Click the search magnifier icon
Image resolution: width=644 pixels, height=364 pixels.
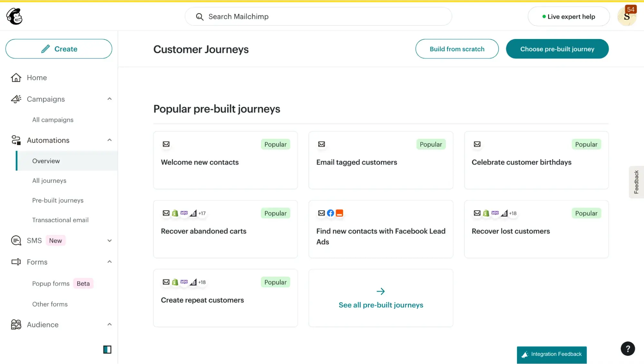[200, 16]
